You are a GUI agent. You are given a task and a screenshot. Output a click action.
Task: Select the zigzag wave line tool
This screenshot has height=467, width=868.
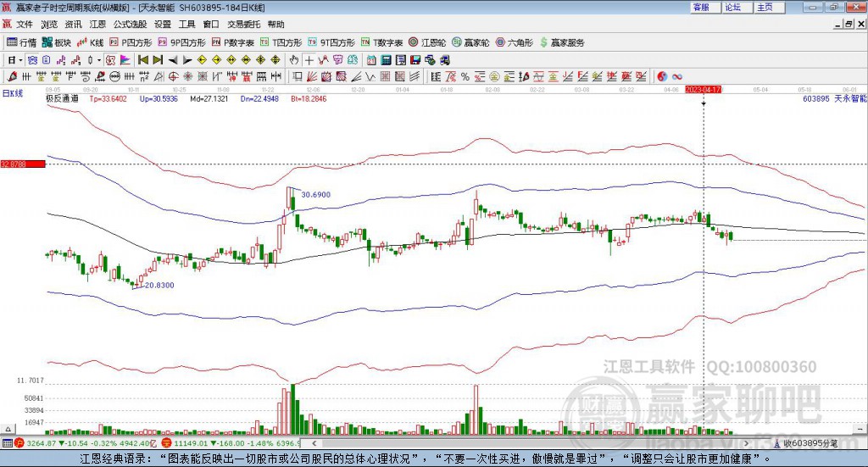click(x=370, y=76)
